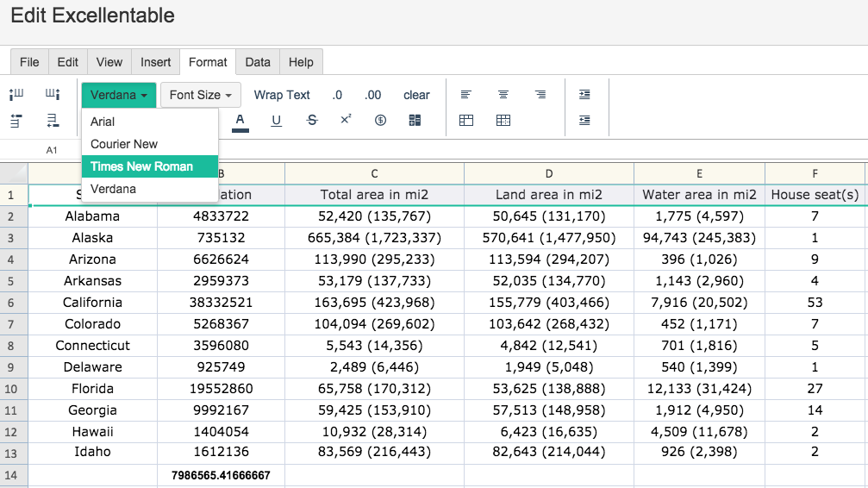Click the cell style icon beside the currency icon
Screen dimensions: 868x488
click(415, 121)
